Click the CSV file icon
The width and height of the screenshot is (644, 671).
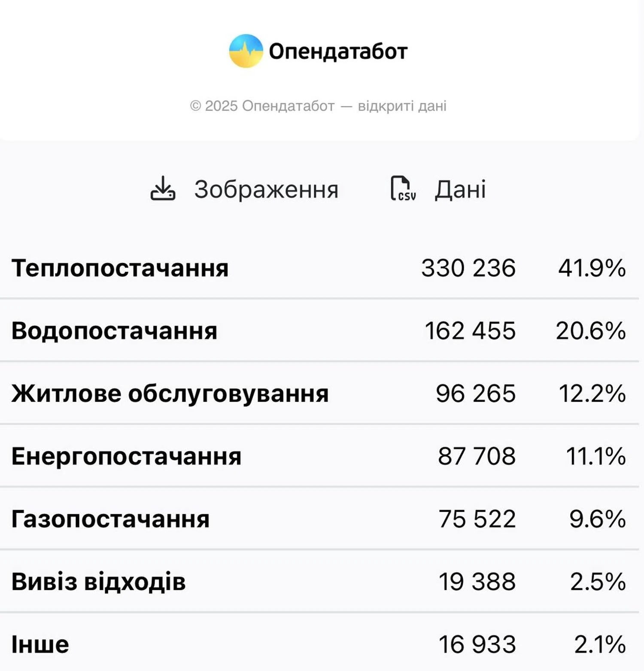tap(403, 189)
